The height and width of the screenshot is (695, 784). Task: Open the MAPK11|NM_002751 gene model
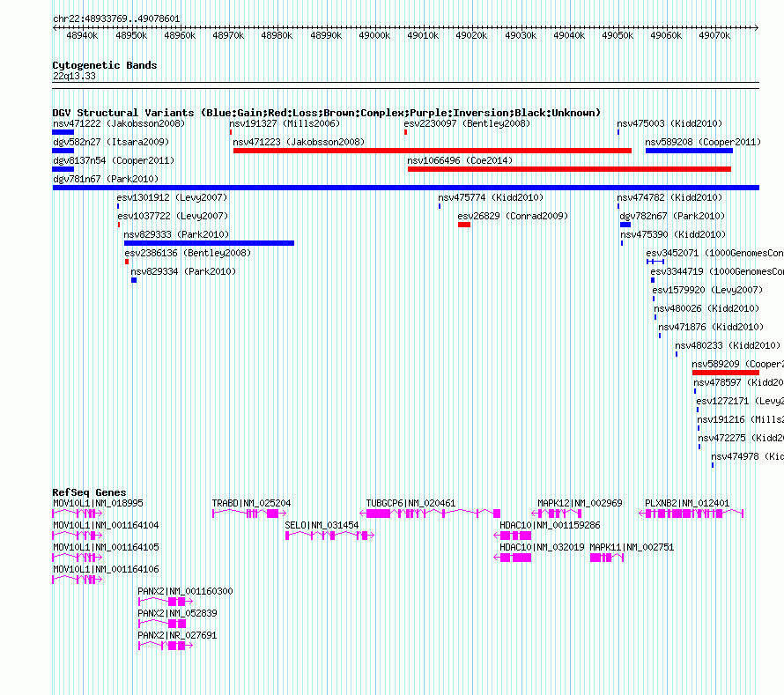607,558
